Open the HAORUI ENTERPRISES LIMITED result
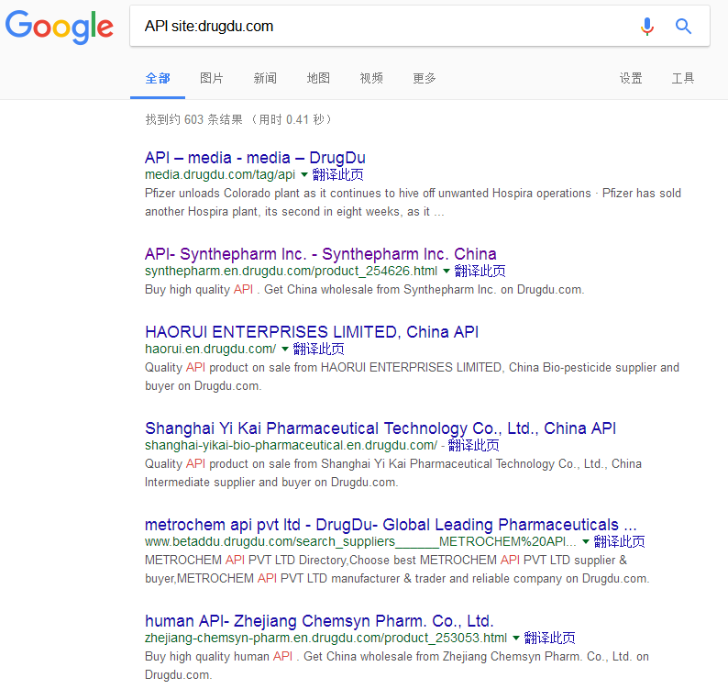728x700 pixels. pos(311,332)
